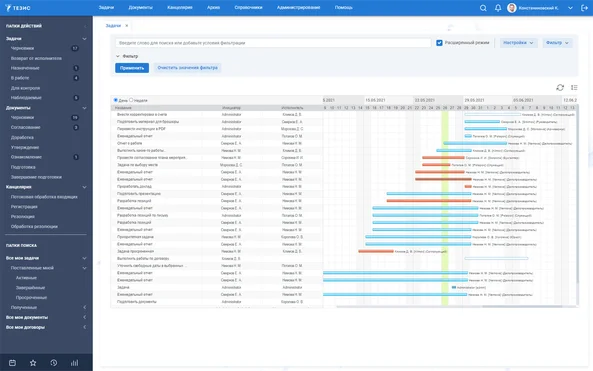This screenshot has width=593, height=371.
Task: Click the logout icon in top bar
Action: click(584, 8)
